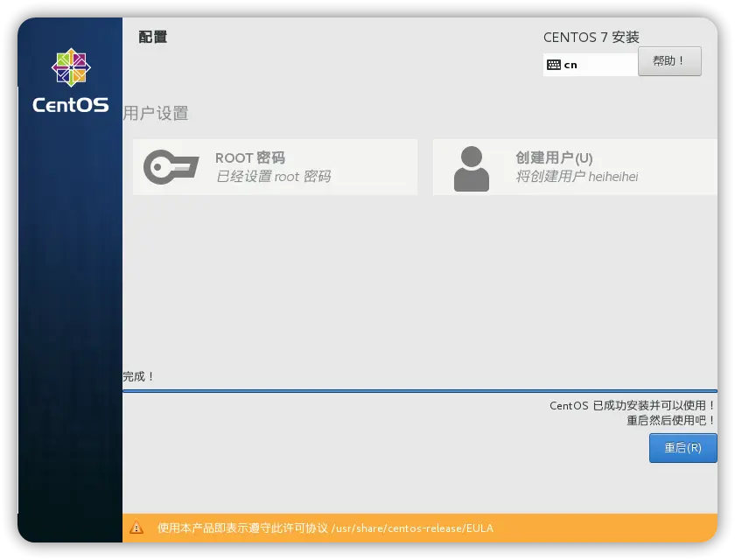
Task: Click the user silhouette icon
Action: pos(471,169)
